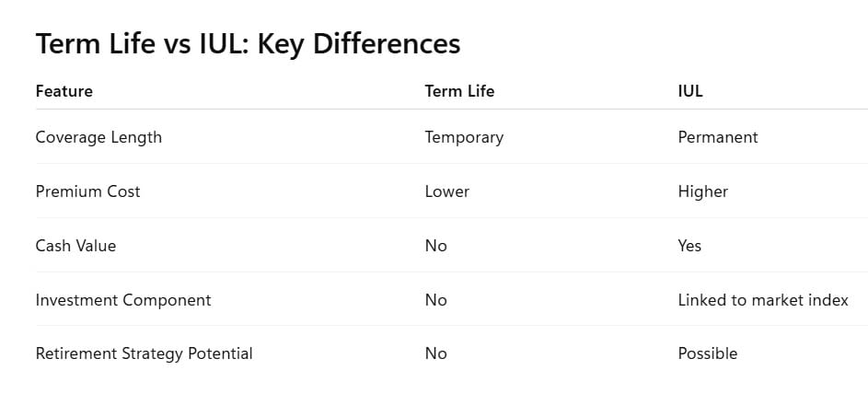Click the 'Temporary' cell under Term Life

(x=464, y=137)
